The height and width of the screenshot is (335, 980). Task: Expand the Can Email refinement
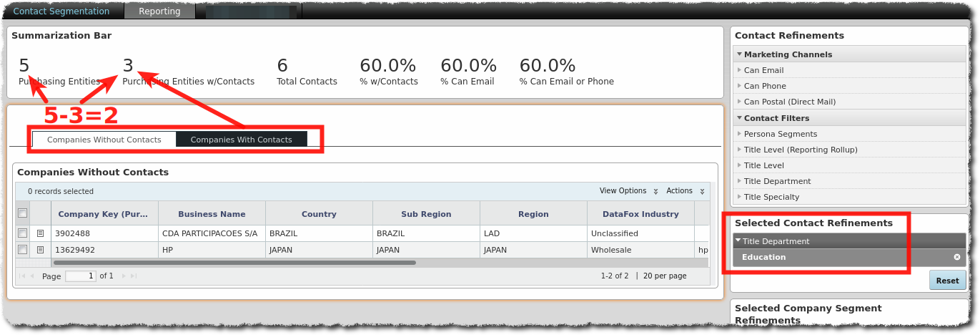[x=763, y=70]
